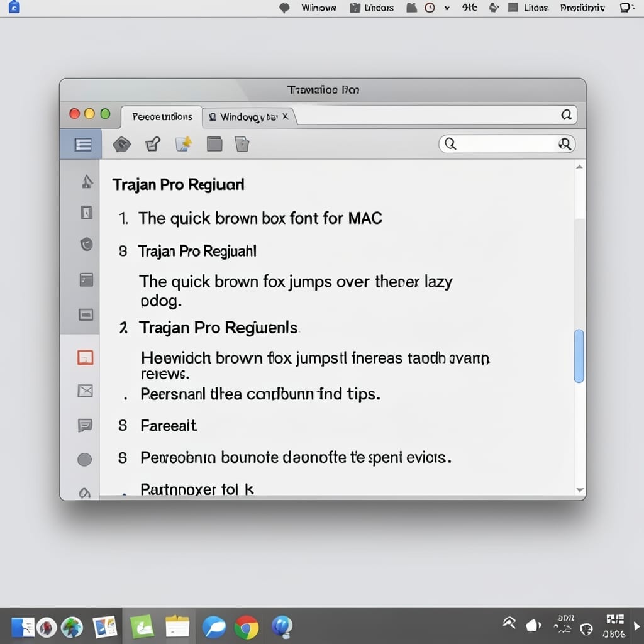Click the scrollbar up arrow
This screenshot has height=644, width=644.
point(579,167)
